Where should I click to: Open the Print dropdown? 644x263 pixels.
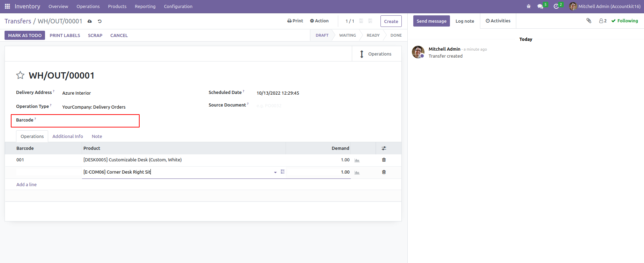295,21
